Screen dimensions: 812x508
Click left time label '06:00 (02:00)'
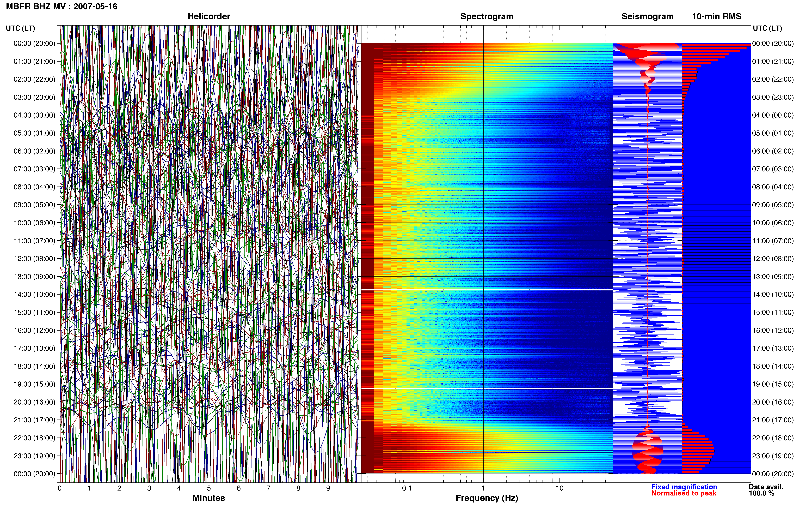click(34, 151)
